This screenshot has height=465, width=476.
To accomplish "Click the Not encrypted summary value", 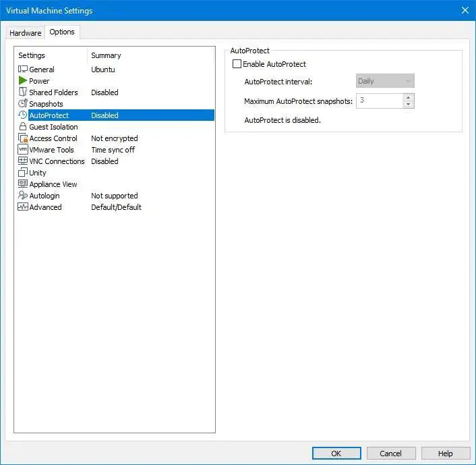I will pyautogui.click(x=115, y=138).
